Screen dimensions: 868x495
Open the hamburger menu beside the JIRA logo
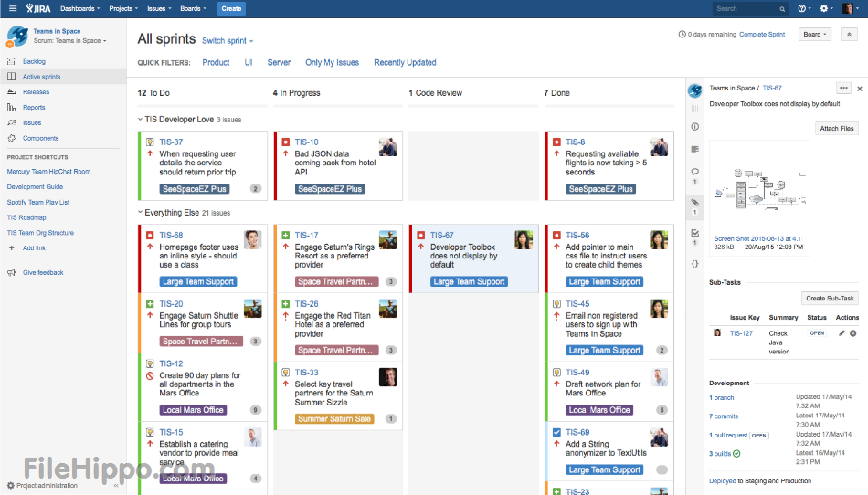click(13, 8)
